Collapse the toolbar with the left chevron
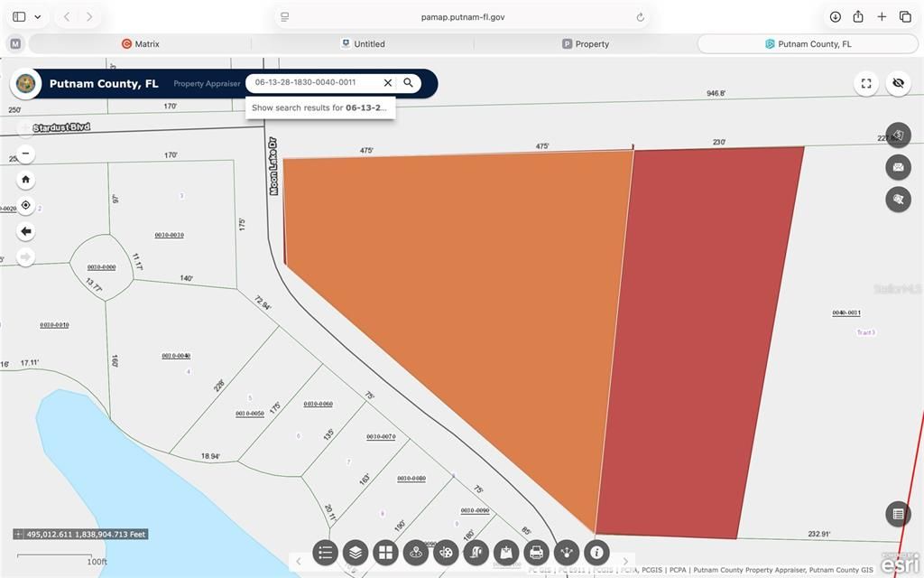 pyautogui.click(x=299, y=561)
